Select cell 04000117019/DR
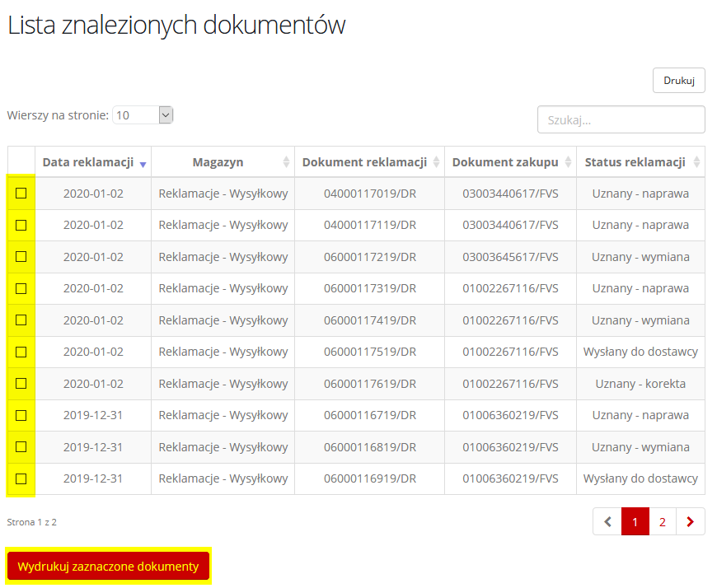Viewport: 717px width, 588px height. click(x=370, y=194)
